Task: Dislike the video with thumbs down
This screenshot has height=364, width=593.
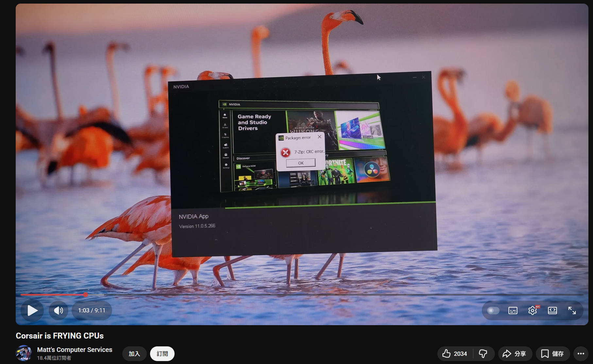Action: [483, 354]
